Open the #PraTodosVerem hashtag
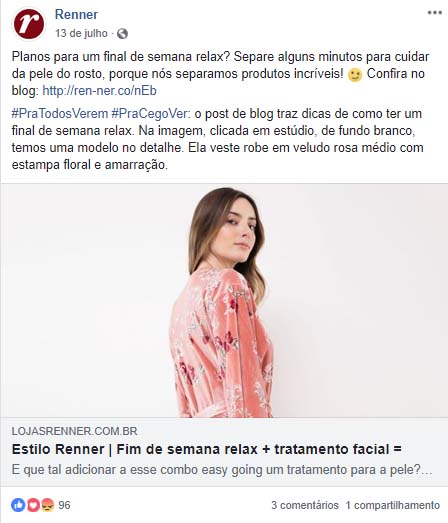 click(x=60, y=114)
